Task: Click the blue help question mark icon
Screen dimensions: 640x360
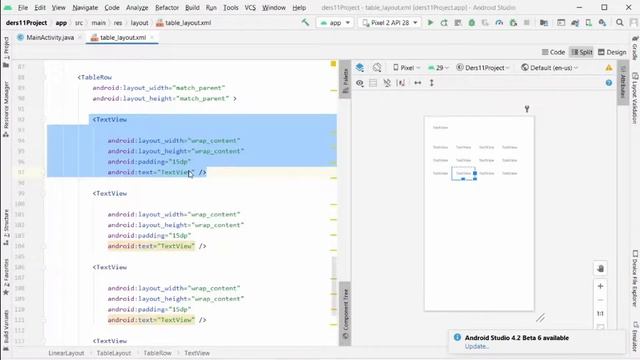Action: [x=609, y=83]
